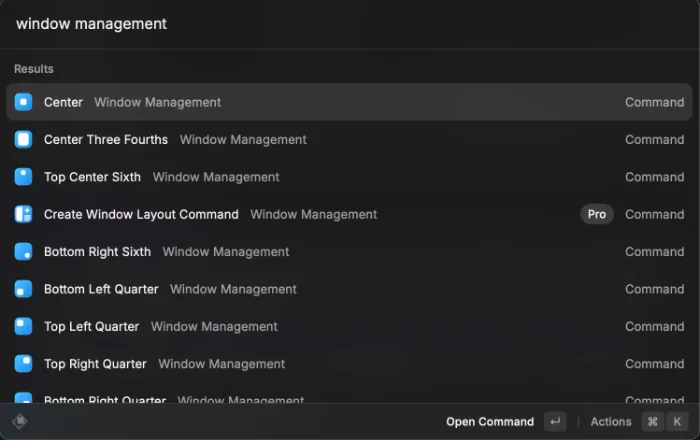Click the Center Three Fourths icon
Screen dimensions: 700x440
[24, 140]
